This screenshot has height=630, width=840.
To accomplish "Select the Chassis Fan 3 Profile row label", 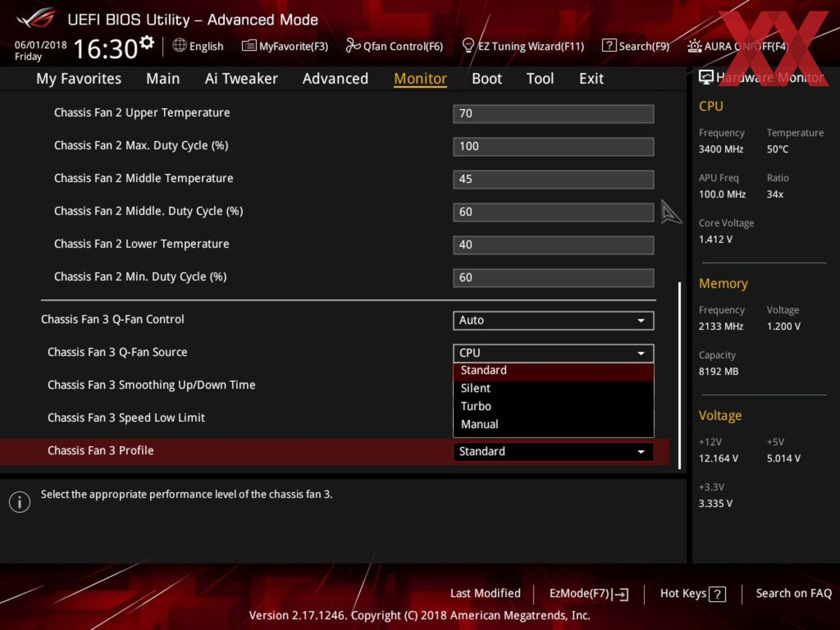I will click(x=101, y=450).
